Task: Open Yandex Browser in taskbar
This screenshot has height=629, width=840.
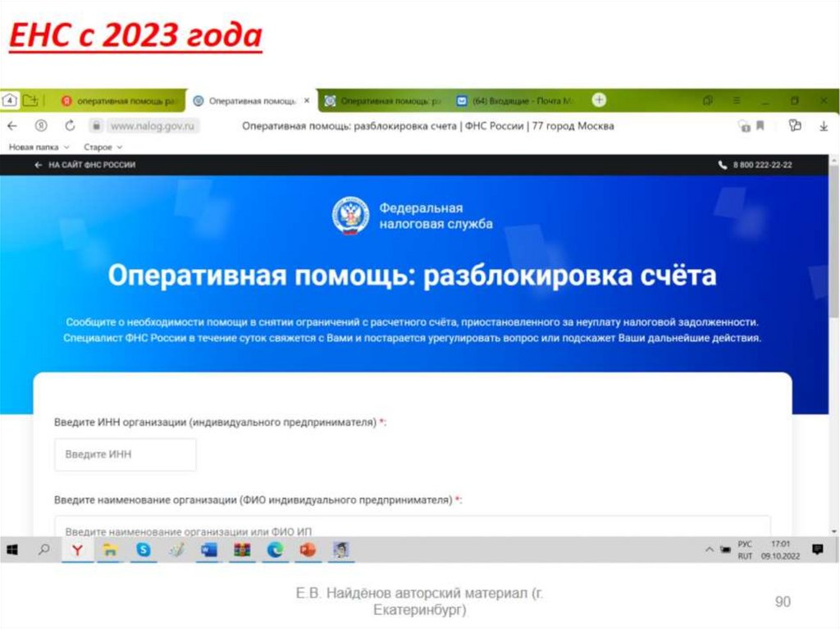Action: click(x=77, y=550)
